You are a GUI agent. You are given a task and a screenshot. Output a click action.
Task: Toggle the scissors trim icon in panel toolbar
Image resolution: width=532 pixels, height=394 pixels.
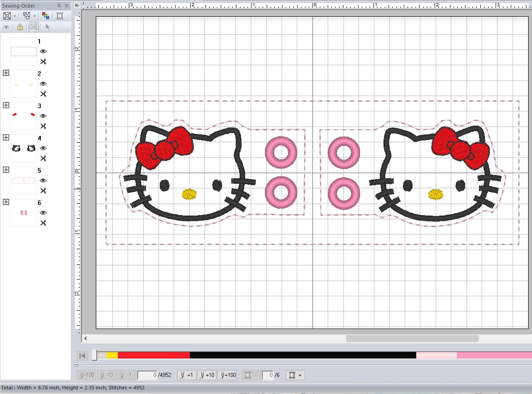pyautogui.click(x=34, y=27)
